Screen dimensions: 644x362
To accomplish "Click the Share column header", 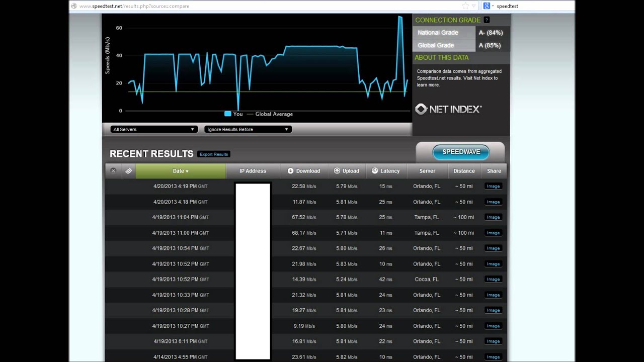I will click(494, 171).
